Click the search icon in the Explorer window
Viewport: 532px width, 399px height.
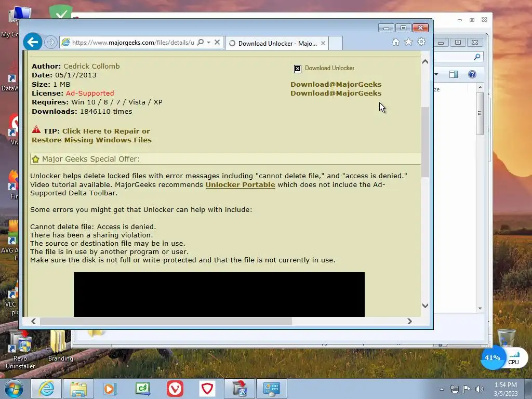477,57
